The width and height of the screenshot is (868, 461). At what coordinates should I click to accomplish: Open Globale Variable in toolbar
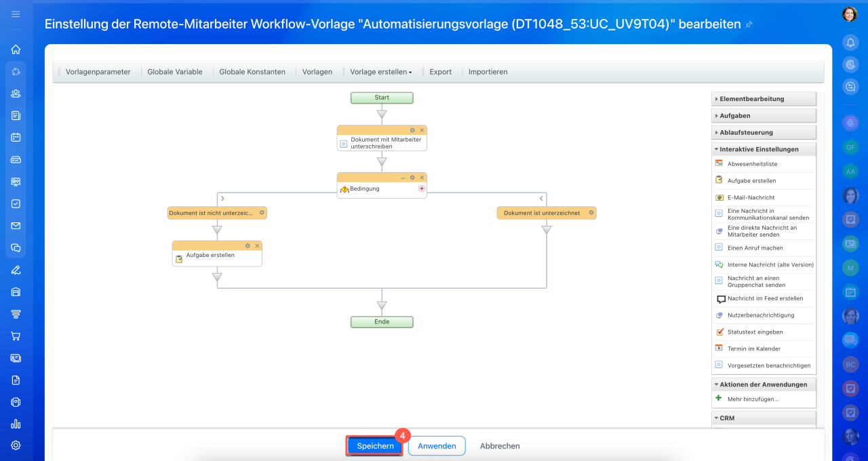tap(175, 72)
